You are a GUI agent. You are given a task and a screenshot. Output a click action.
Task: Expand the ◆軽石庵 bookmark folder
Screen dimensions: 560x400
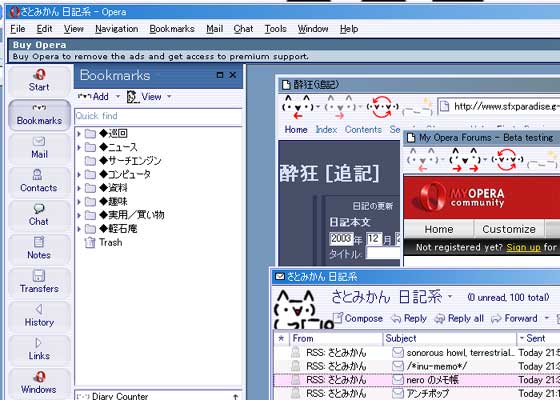click(79, 229)
